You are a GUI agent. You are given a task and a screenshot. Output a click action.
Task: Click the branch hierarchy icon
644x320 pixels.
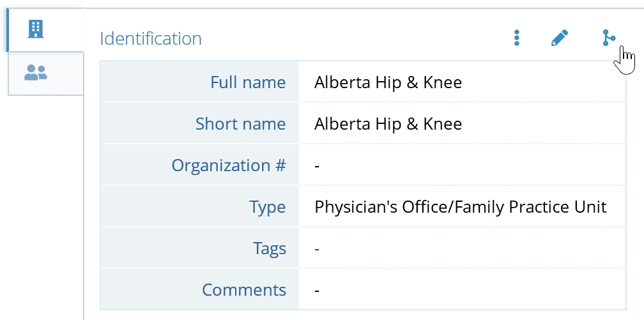pyautogui.click(x=609, y=38)
